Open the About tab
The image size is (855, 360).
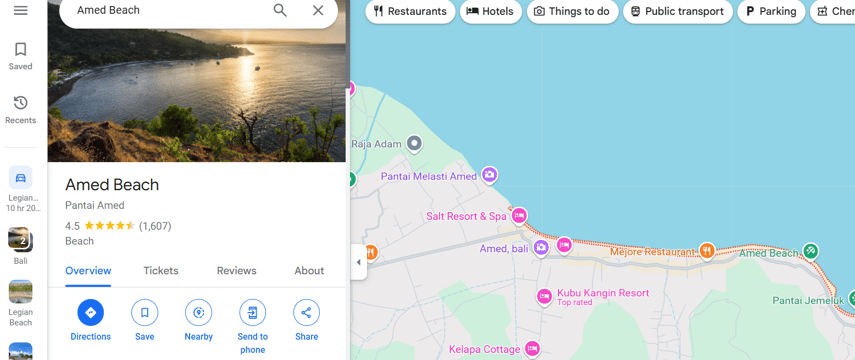tap(309, 271)
